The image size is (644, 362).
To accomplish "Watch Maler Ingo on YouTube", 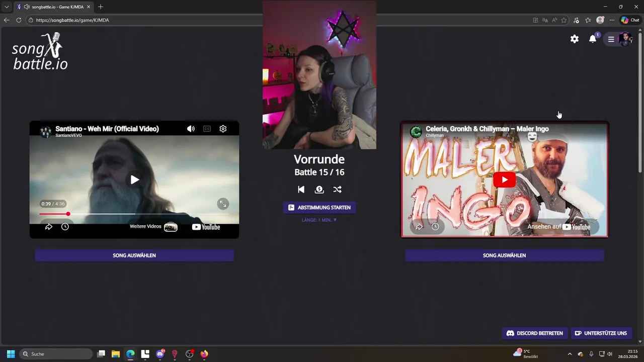I will point(559,227).
